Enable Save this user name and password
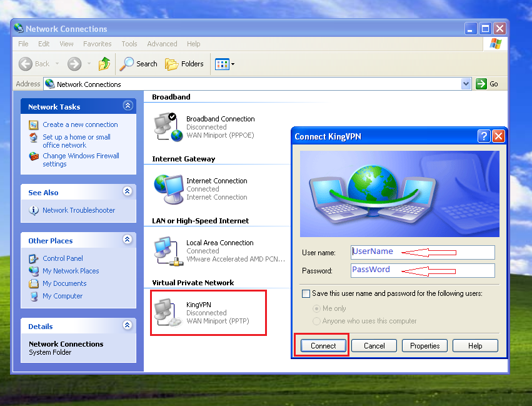Screen dimensions: 532x406 (x=306, y=293)
